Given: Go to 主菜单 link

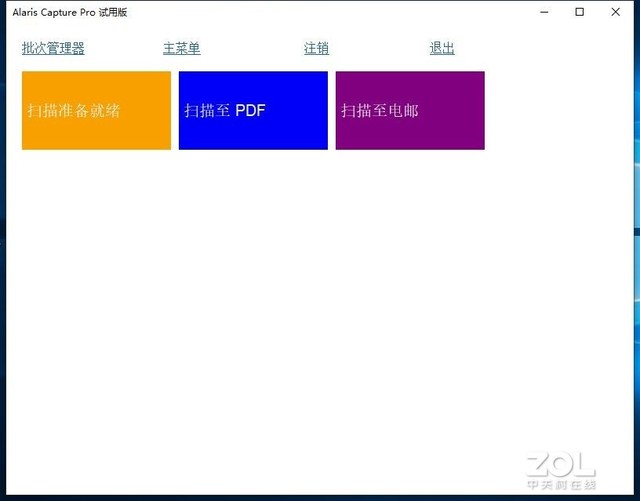Looking at the screenshot, I should point(182,48).
